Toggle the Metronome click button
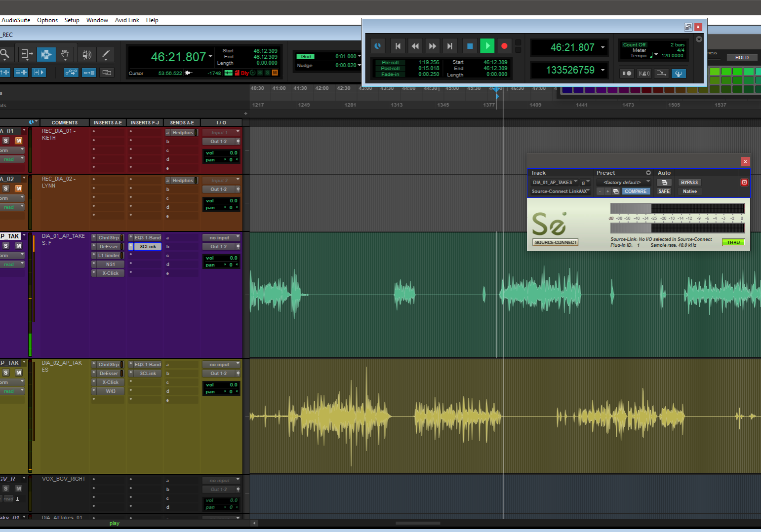761x532 pixels. point(644,74)
